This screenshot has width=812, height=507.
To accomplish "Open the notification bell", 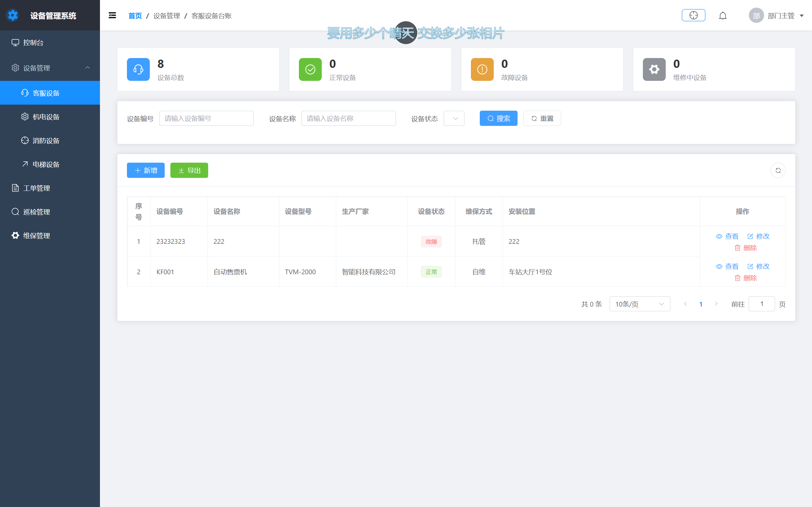I will [x=723, y=16].
